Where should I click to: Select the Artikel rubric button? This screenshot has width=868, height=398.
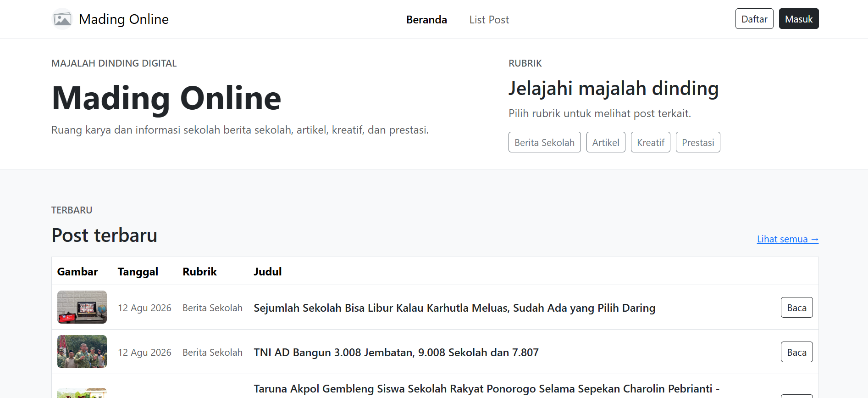pyautogui.click(x=606, y=142)
